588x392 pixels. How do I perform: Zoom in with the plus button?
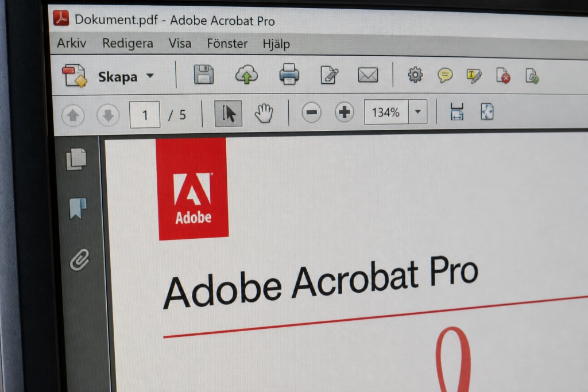coord(344,112)
